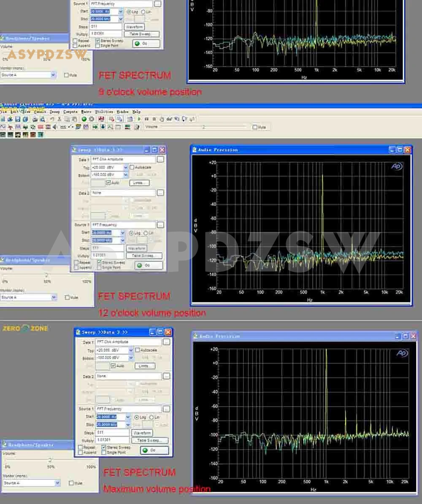
Task: Toggle the Mute checkbox beside the toolbar Volume slider
Action: tap(255, 127)
